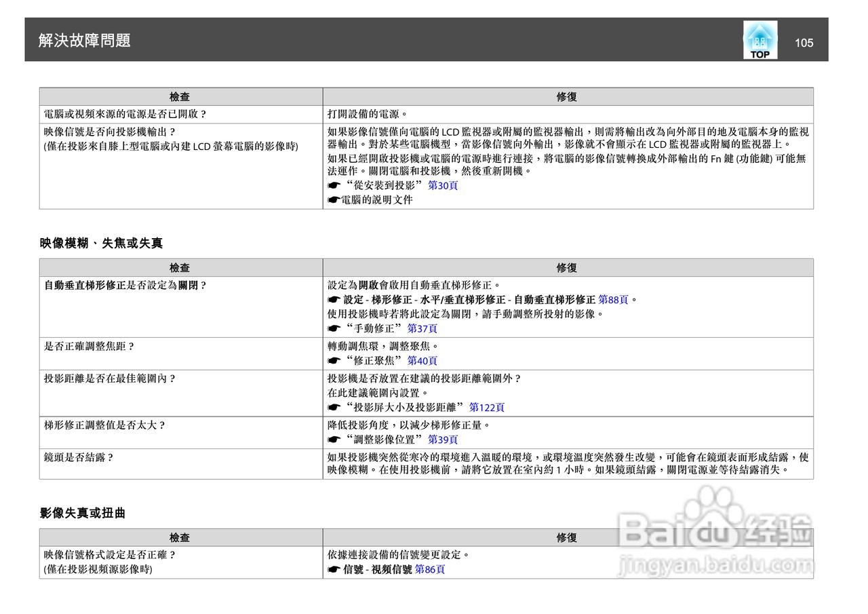Click the text 轉動調焦環，調整聚焦。

click(x=384, y=347)
